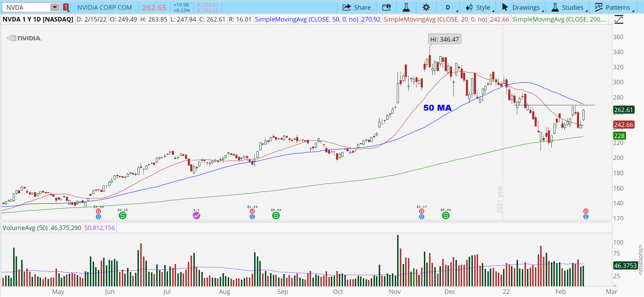Open the Patterns menu
Viewport: 644px width, 297px height.
pos(614,7)
